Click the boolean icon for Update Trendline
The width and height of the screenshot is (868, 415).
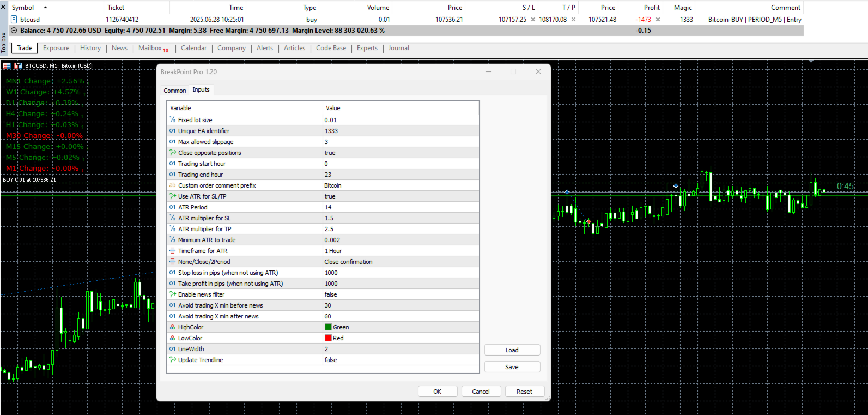[x=172, y=360]
